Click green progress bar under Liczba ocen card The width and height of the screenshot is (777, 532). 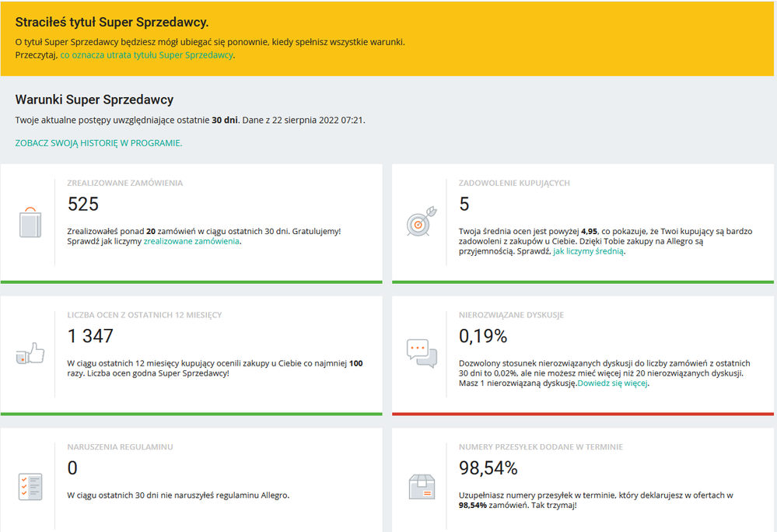point(191,414)
